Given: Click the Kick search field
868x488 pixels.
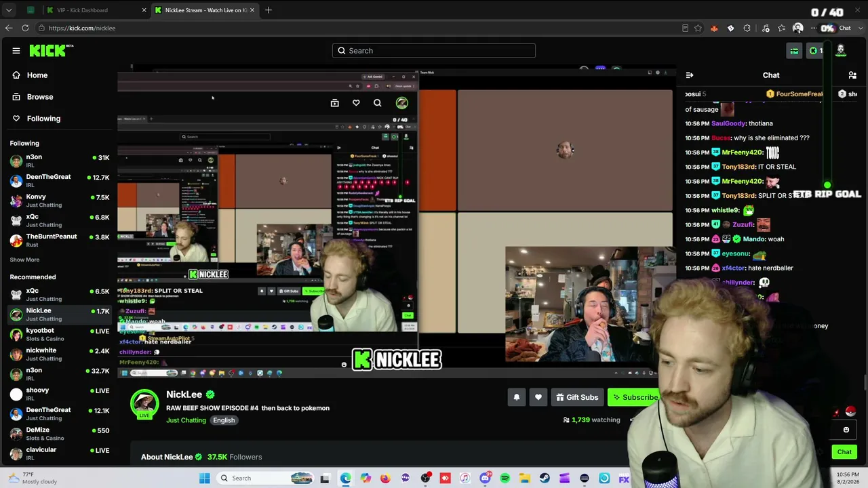Looking at the screenshot, I should click(x=434, y=51).
